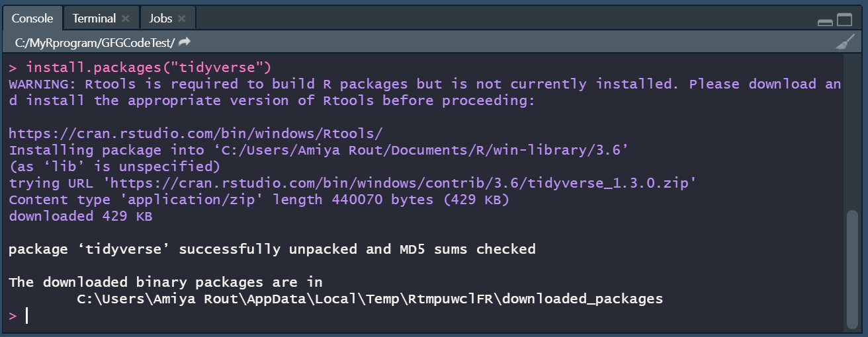Switch to the Console tab
The width and height of the screenshot is (868, 337).
(32, 19)
